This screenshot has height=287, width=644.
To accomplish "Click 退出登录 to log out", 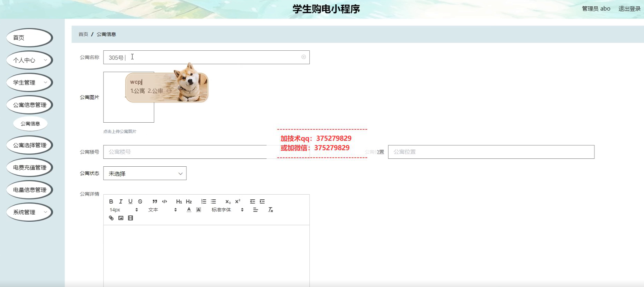I will [629, 9].
